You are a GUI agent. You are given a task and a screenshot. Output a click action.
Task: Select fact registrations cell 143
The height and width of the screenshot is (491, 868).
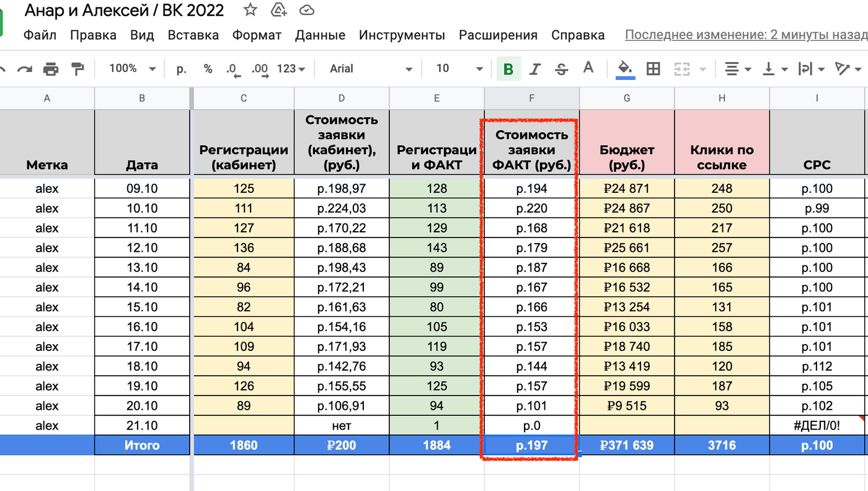(436, 248)
